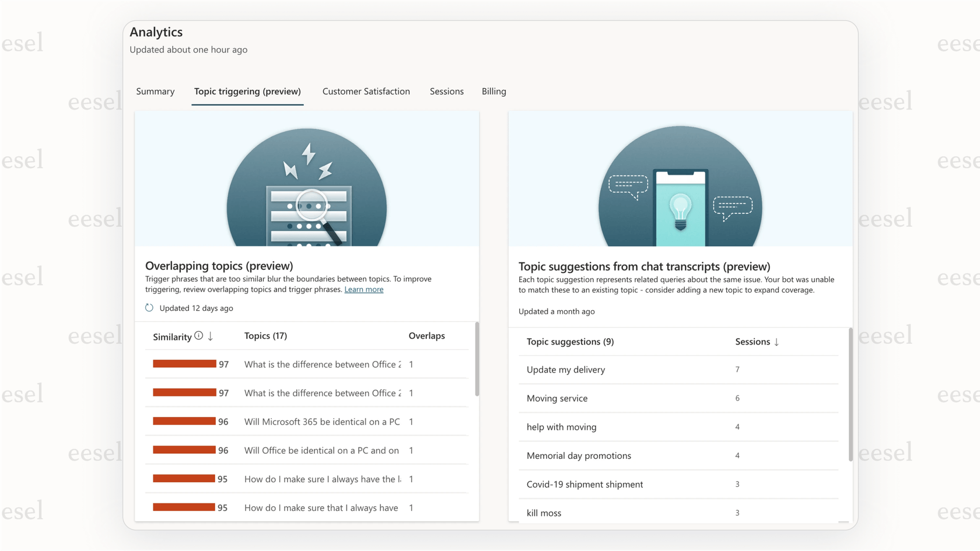Open the info tooltip beside the Similarity header
Viewport: 980px width, 551px height.
coord(198,336)
